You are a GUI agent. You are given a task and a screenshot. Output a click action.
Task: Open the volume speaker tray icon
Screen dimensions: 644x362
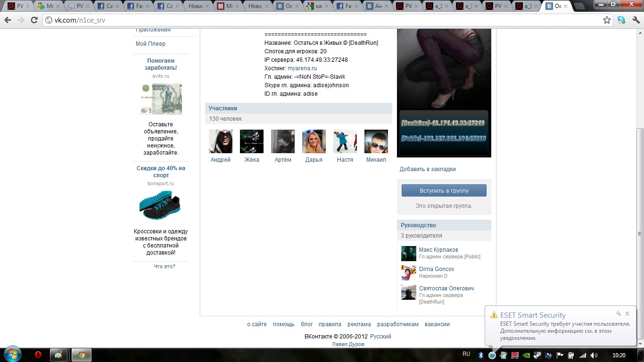[x=594, y=355]
